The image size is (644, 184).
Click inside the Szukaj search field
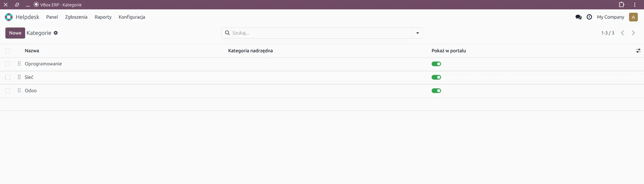point(319,33)
